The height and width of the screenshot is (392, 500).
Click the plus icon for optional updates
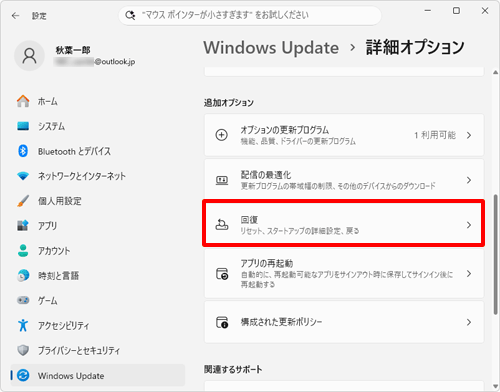[222, 135]
